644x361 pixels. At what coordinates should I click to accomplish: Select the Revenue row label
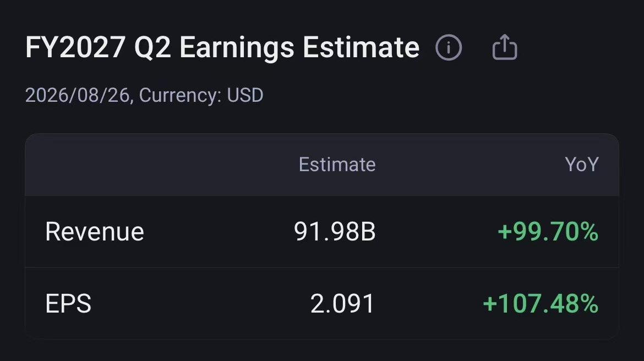coord(95,232)
